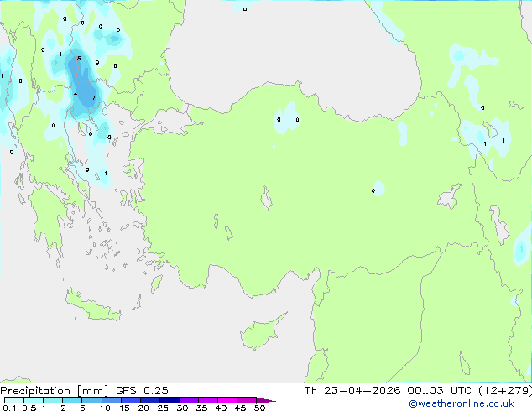The image size is (532, 411).
Task: Click the "5" precipitation value on map
Action: [79, 59]
